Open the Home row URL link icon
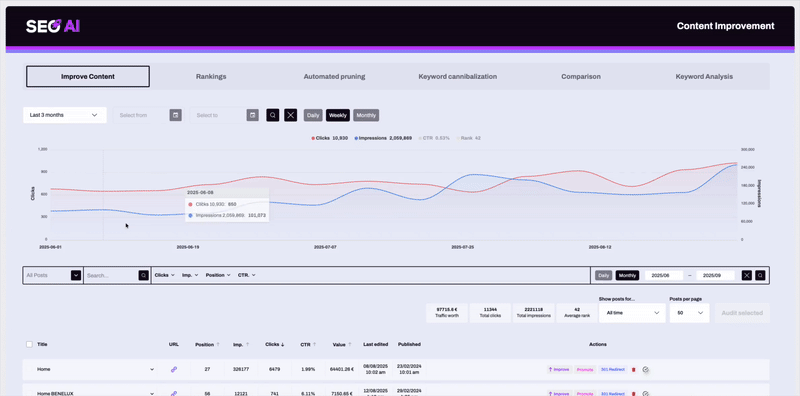Image resolution: width=800 pixels, height=396 pixels. 173,369
